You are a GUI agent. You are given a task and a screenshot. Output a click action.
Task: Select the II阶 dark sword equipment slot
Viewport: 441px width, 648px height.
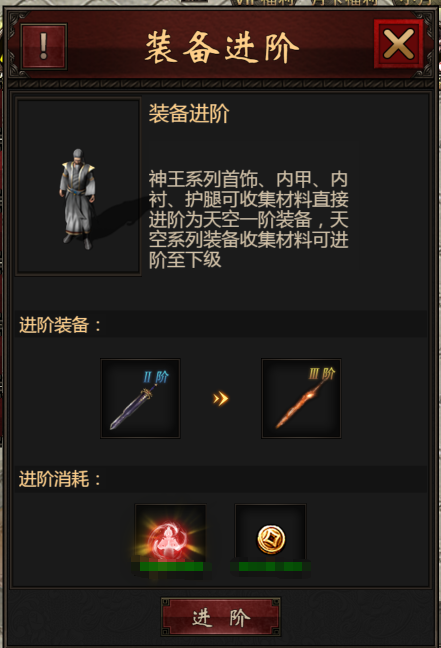pyautogui.click(x=141, y=398)
